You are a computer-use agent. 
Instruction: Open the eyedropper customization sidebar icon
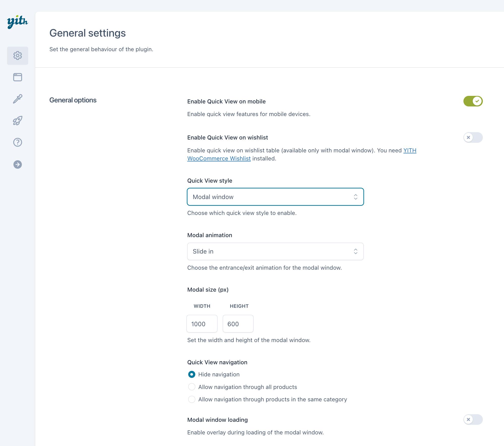[18, 99]
